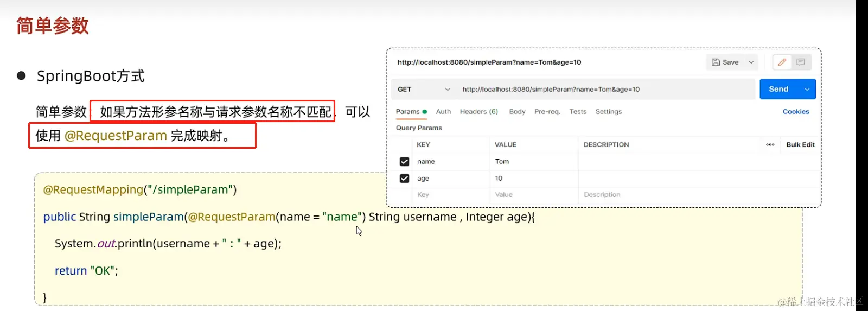Open the Tests tab

[578, 111]
